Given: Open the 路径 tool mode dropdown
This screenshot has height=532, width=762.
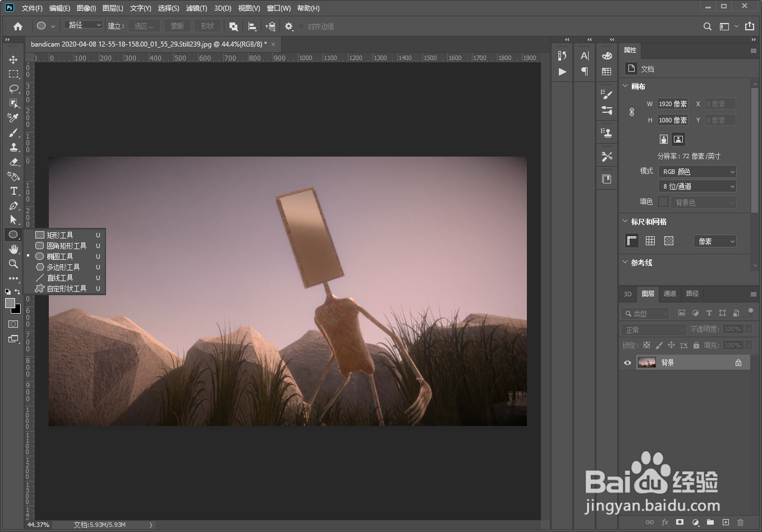Looking at the screenshot, I should pyautogui.click(x=84, y=25).
